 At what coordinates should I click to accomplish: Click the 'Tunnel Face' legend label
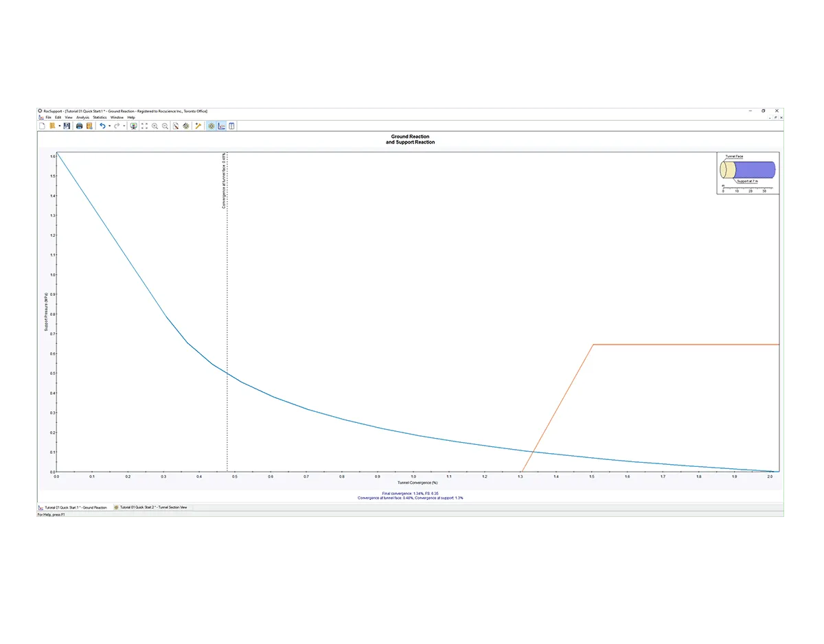pyautogui.click(x=734, y=157)
